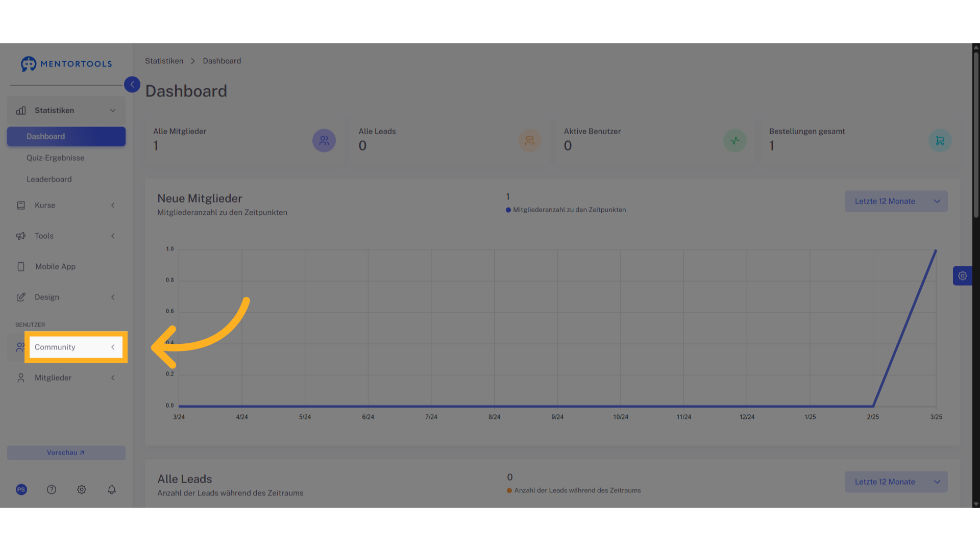Click the MentorTools logo

[66, 64]
